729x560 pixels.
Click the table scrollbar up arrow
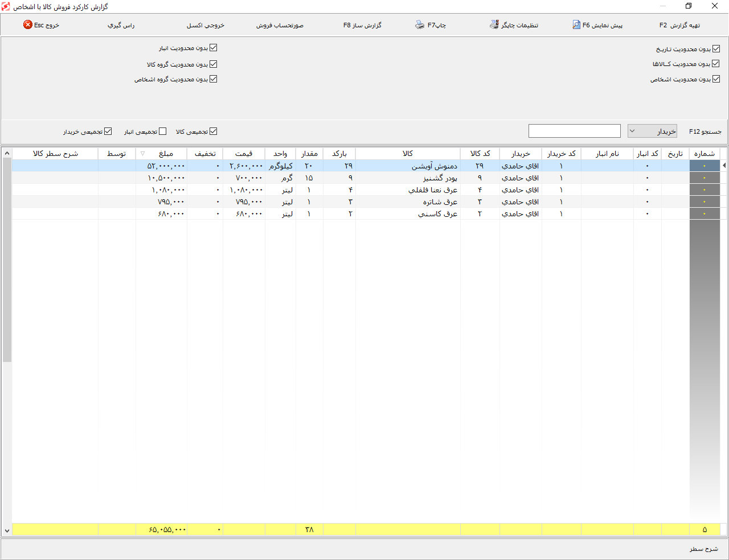[x=7, y=154]
